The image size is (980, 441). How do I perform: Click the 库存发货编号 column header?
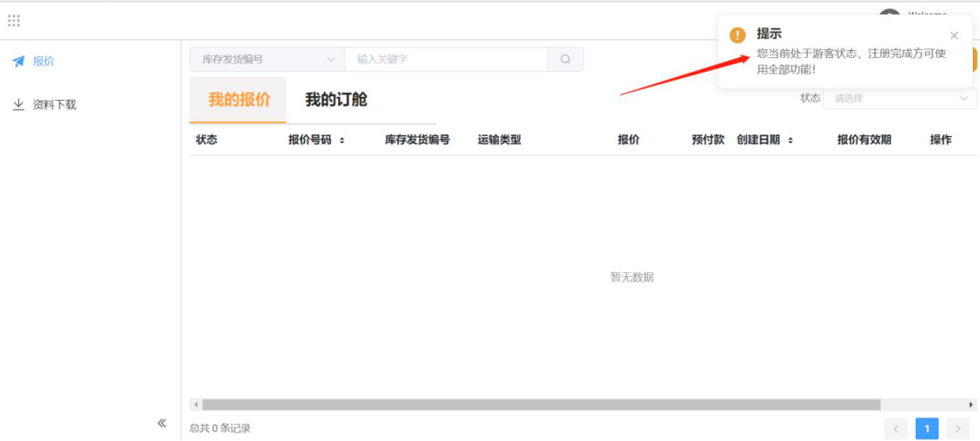pyautogui.click(x=417, y=140)
